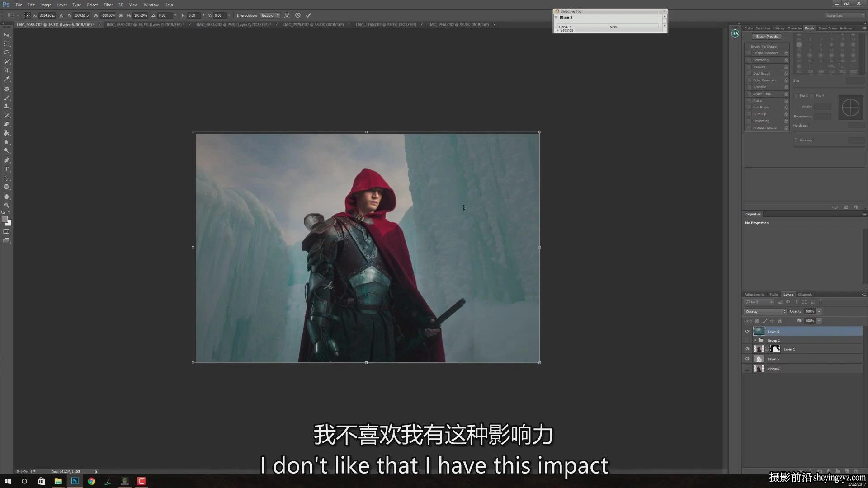
Task: Open the Kind filter dropdown in Layers
Action: 759,302
